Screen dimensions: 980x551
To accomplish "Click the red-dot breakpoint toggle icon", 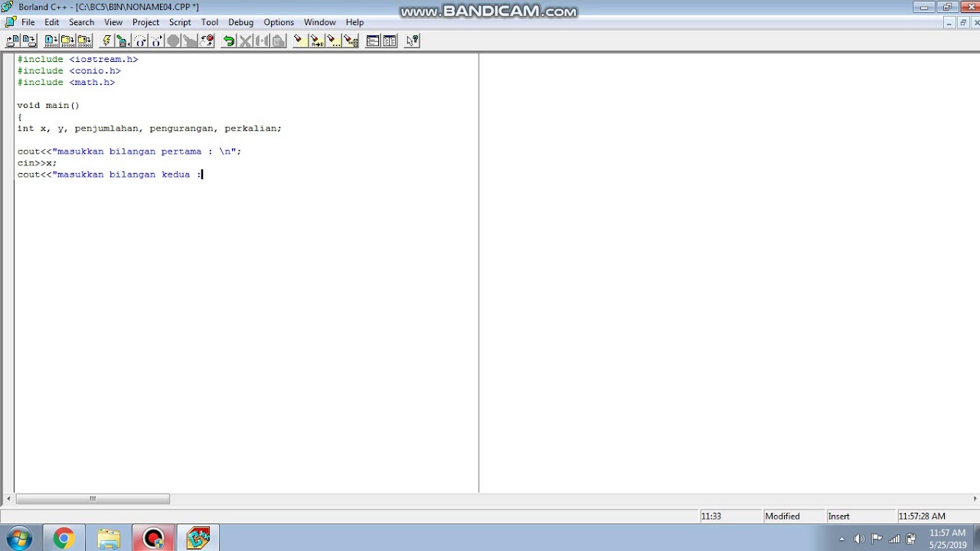I will [x=207, y=41].
